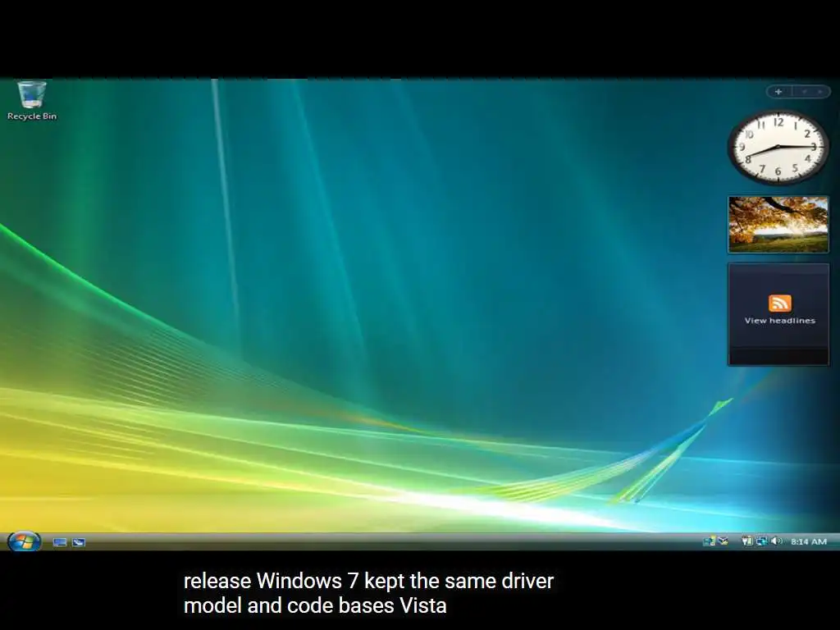This screenshot has width=840, height=630.
Task: Open volume speaker icon in system tray
Action: (x=777, y=541)
